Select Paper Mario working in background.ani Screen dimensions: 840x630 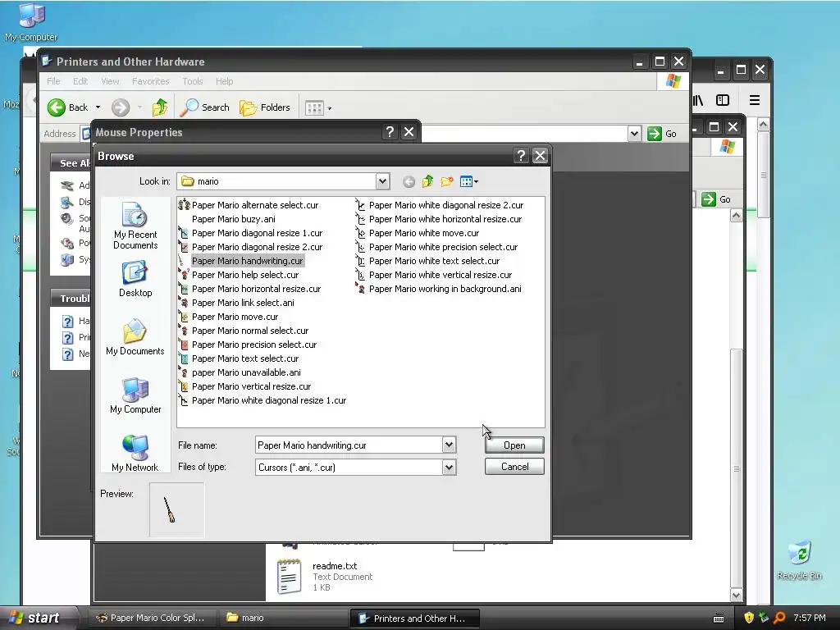coord(439,289)
